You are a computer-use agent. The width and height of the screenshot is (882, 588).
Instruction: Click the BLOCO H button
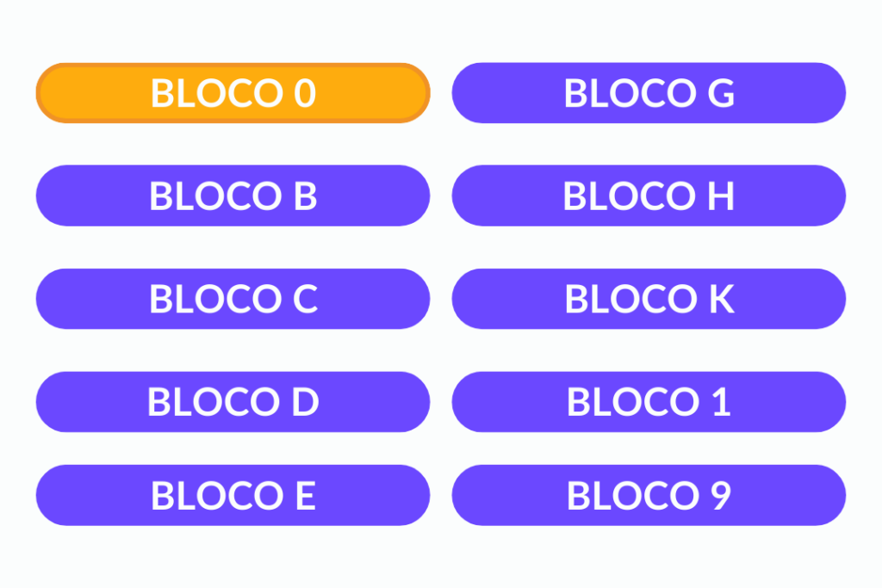tap(649, 195)
